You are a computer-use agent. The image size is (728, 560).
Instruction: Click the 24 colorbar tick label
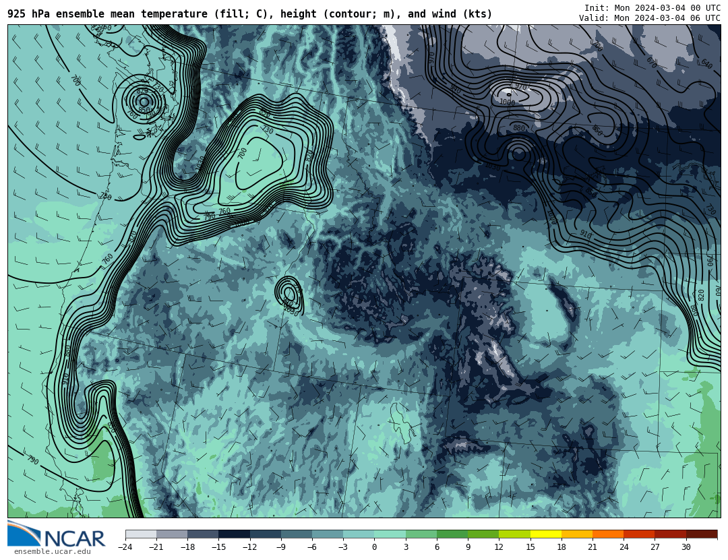pos(624,547)
